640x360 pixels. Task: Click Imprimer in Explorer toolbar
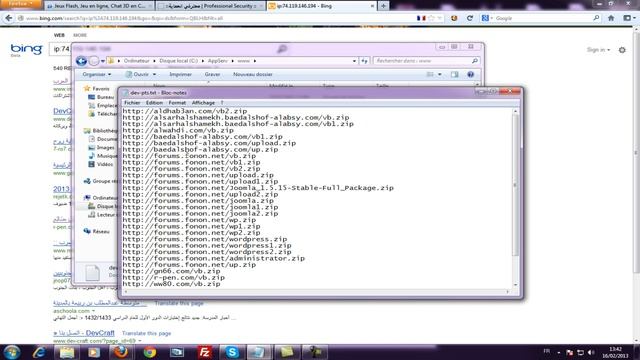click(x=180, y=74)
